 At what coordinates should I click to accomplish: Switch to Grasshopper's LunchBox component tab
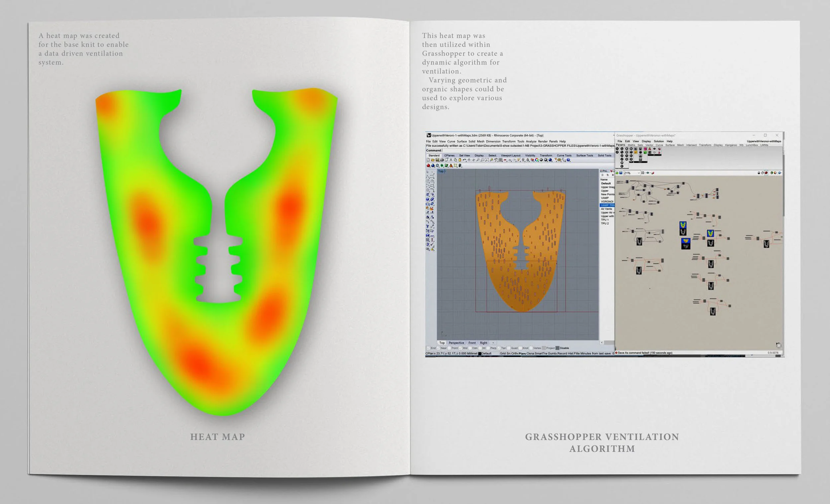(x=752, y=145)
